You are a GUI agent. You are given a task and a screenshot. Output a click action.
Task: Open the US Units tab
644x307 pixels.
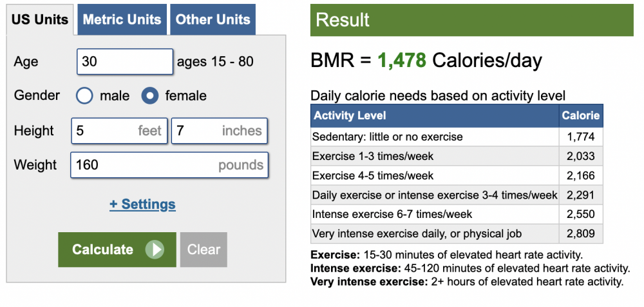[x=40, y=19]
